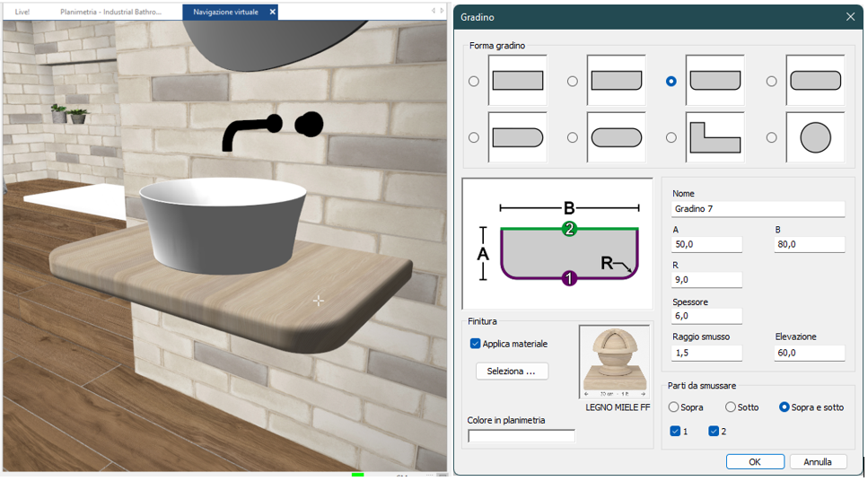Screen dimensions: 868x481
Task: Click the Elevazione input field
Action: pos(810,353)
